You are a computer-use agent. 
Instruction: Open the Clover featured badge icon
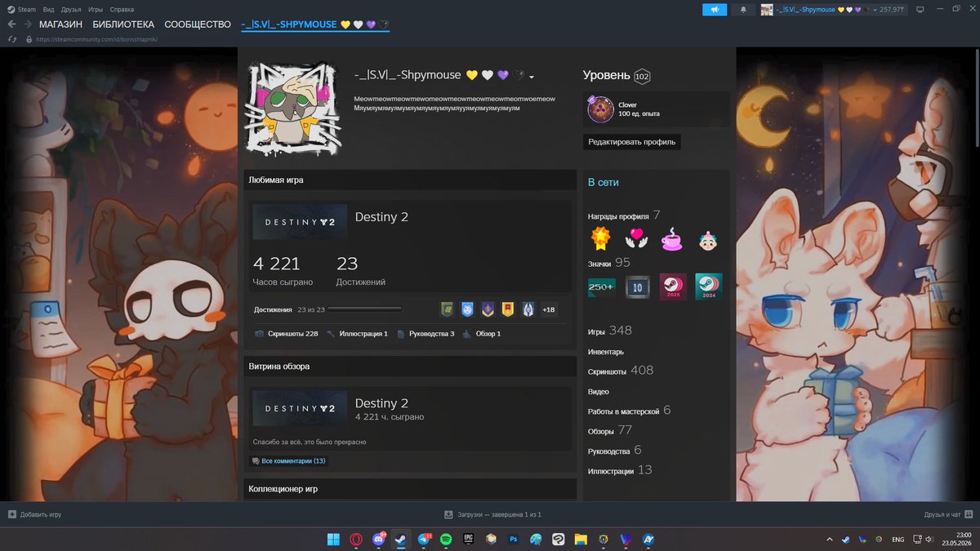(x=600, y=109)
